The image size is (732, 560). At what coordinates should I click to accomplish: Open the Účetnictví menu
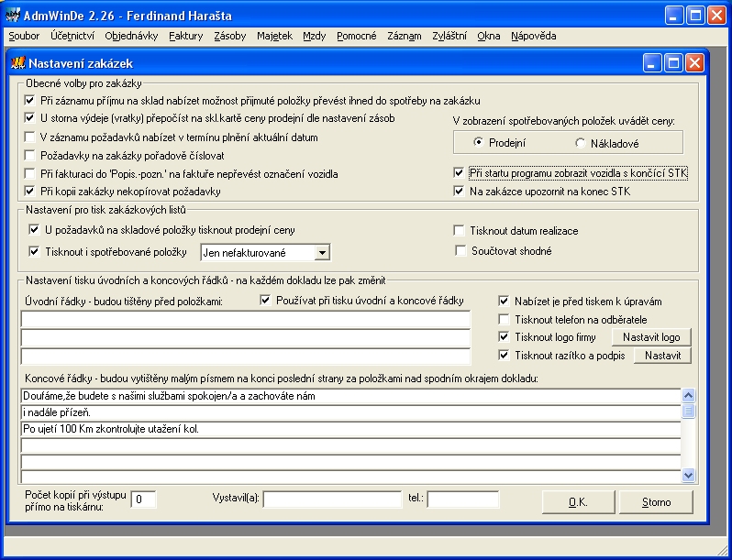pyautogui.click(x=72, y=36)
